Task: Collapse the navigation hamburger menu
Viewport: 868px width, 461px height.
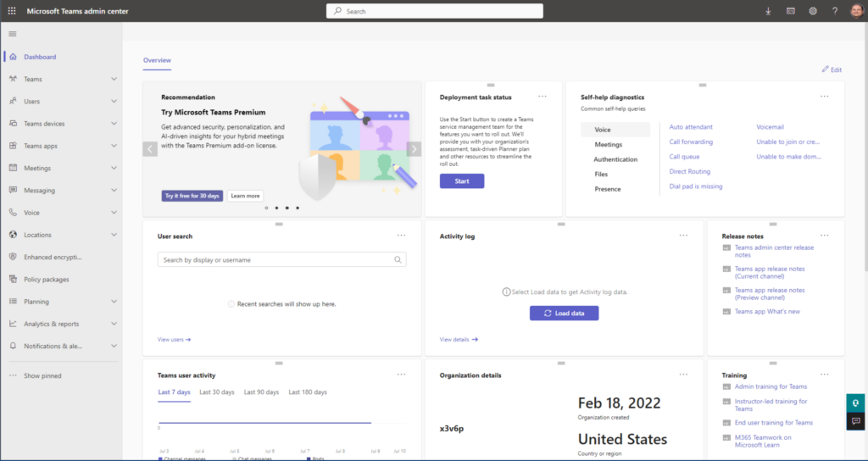Action: [x=13, y=34]
